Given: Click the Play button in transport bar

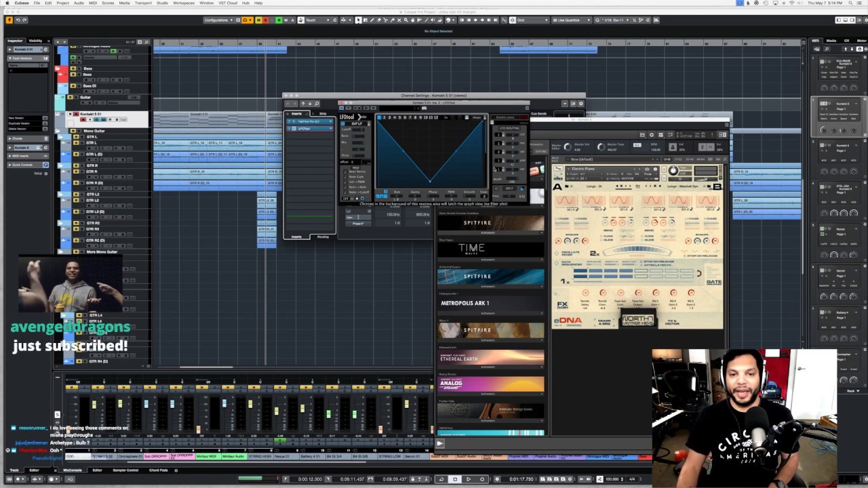Looking at the screenshot, I should click(468, 479).
